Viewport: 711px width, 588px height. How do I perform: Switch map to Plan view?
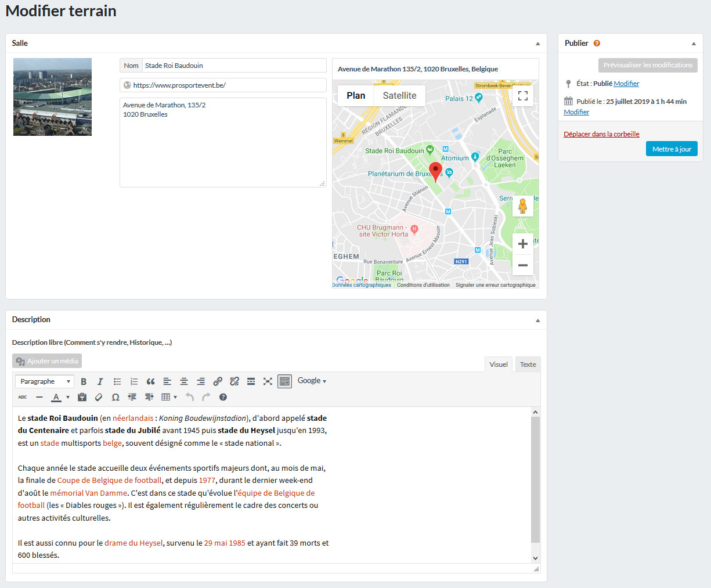[356, 96]
